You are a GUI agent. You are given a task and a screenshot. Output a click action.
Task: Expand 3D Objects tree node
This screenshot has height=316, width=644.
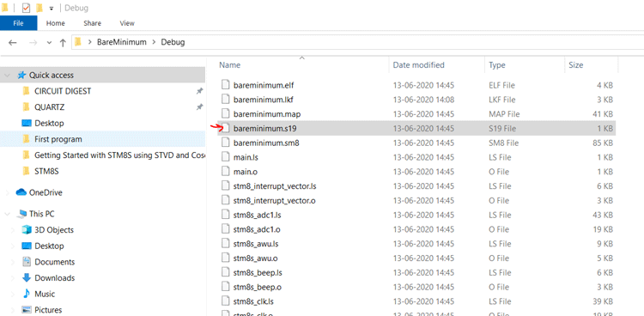[13, 230]
